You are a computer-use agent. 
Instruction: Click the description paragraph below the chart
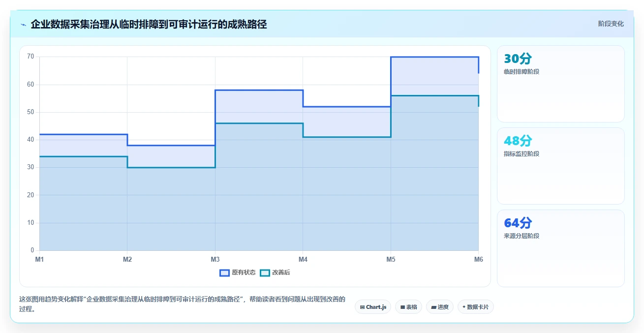tap(182, 304)
